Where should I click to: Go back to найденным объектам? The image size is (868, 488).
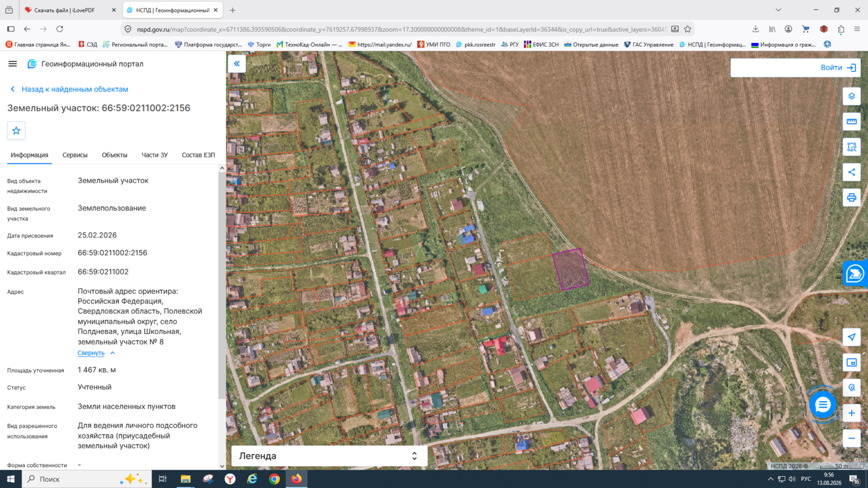68,89
